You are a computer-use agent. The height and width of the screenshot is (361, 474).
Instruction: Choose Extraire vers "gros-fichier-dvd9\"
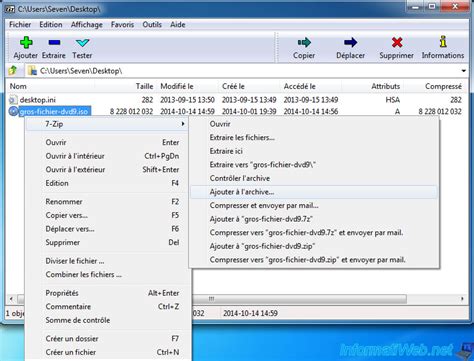point(313,165)
